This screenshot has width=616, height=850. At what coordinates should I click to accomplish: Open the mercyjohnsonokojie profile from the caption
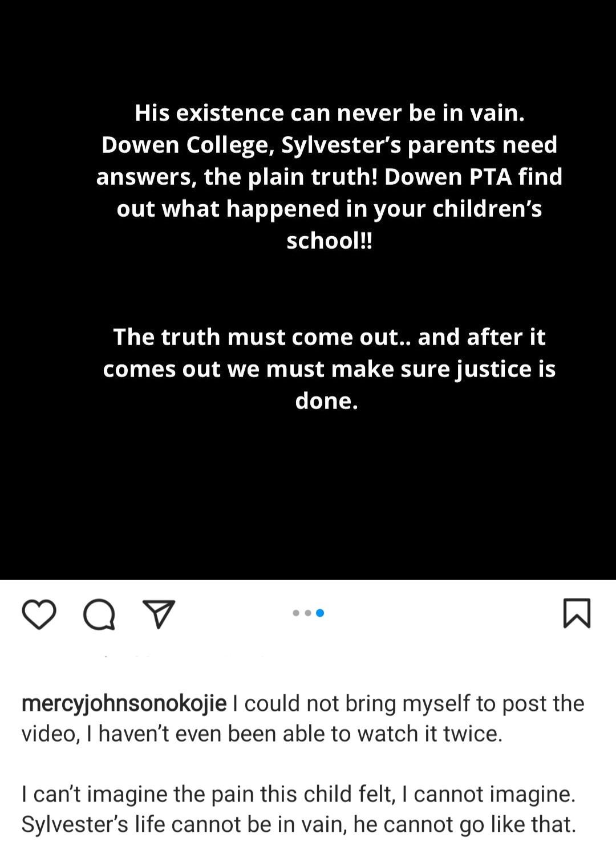point(124,703)
